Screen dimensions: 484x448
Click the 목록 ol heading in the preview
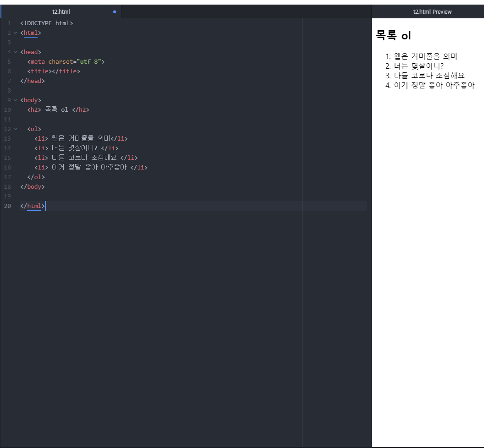coord(393,35)
